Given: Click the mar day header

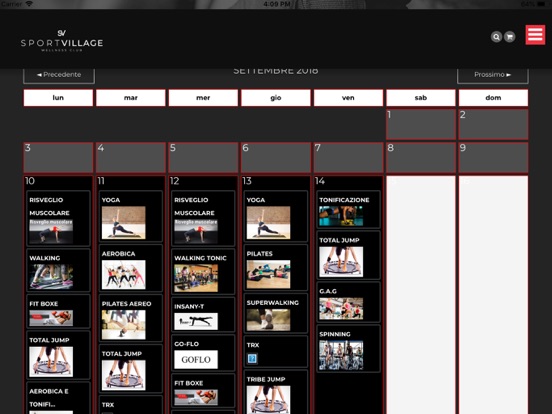Looking at the screenshot, I should 131,98.
